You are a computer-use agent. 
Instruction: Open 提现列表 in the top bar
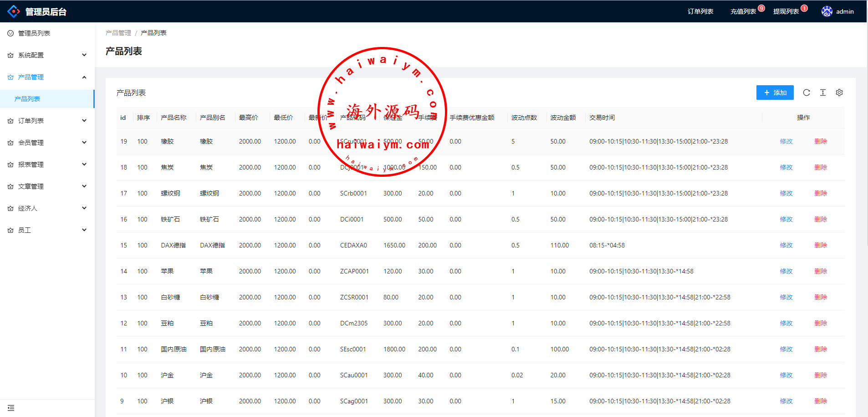[x=786, y=11]
